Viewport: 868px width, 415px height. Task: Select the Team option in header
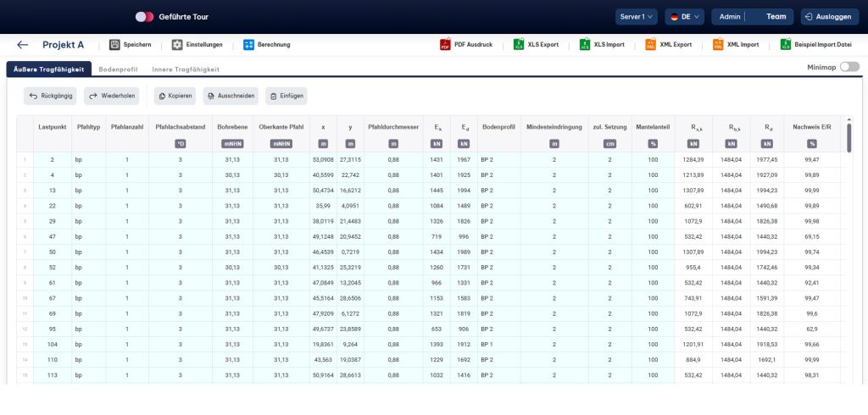776,16
